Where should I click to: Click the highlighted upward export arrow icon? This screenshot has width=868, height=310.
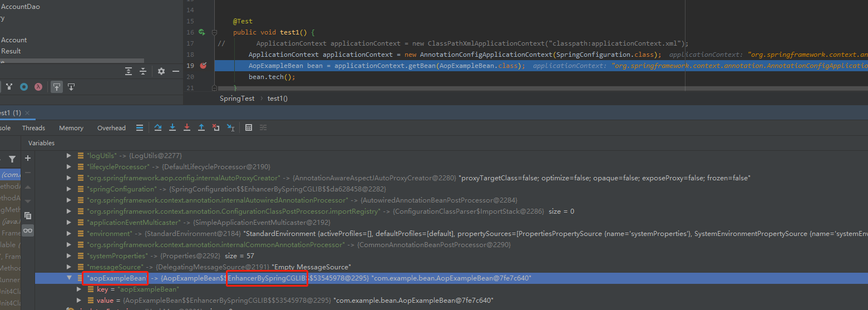pos(56,87)
